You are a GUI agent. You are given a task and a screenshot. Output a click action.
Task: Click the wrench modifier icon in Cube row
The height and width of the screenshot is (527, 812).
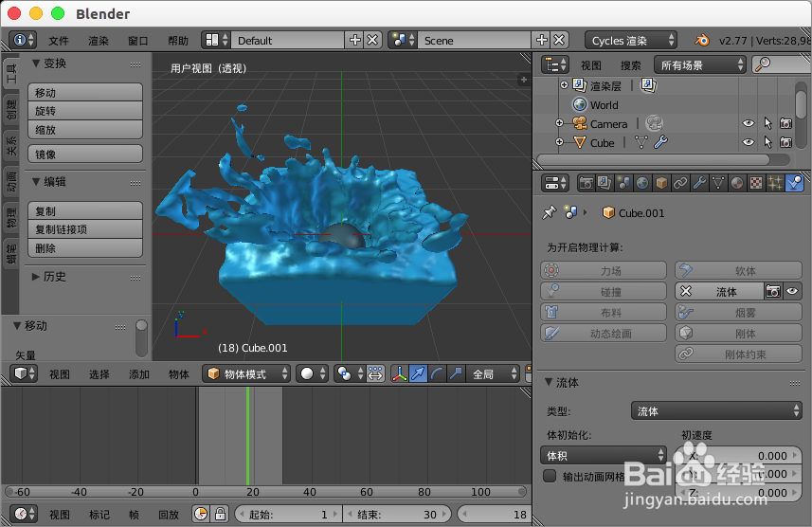click(x=660, y=142)
